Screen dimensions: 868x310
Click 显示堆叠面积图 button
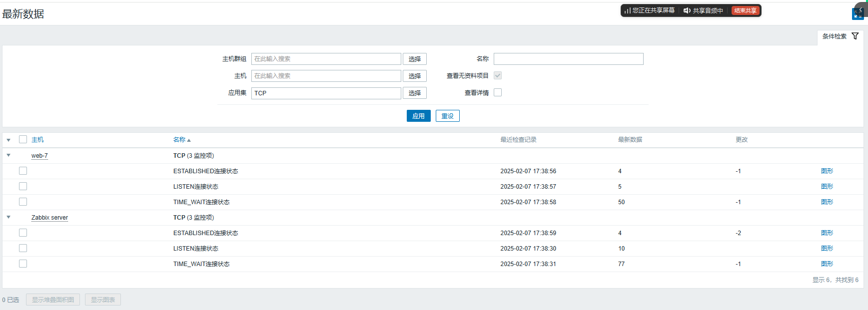pos(53,300)
